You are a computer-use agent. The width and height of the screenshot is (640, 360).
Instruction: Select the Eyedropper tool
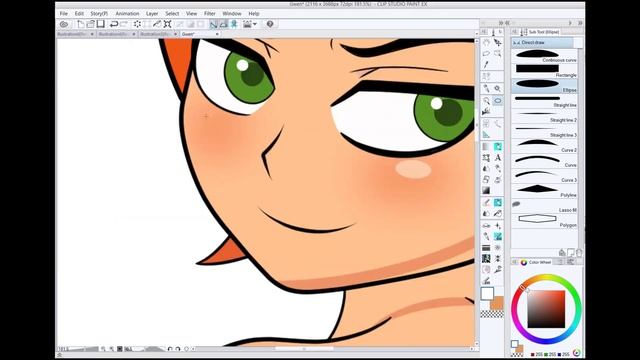pyautogui.click(x=486, y=65)
